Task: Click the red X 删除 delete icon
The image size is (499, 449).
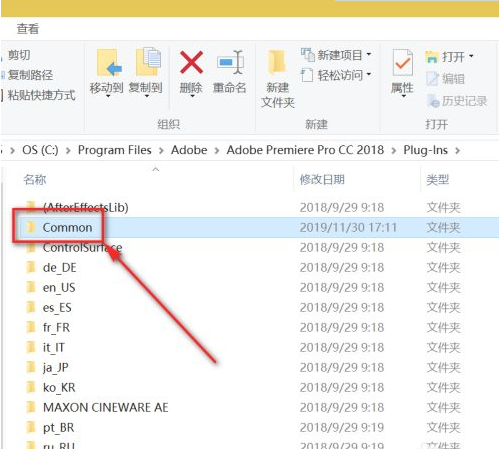Action: (191, 62)
